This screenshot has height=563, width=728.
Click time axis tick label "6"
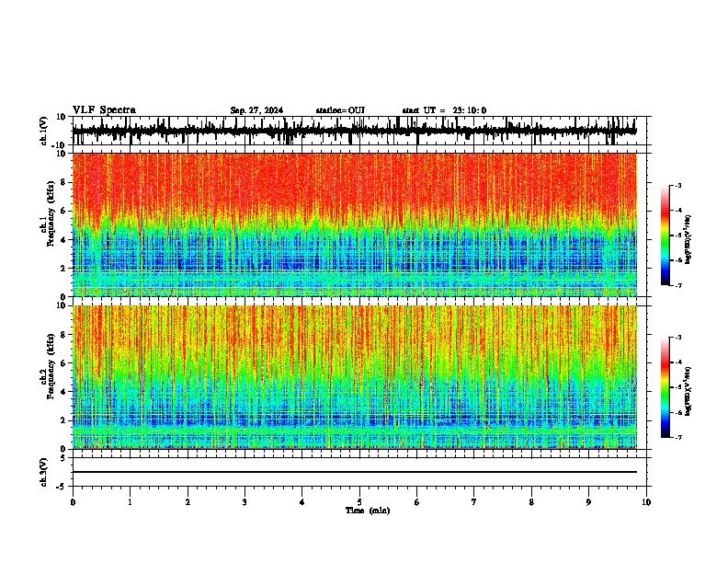(417, 502)
